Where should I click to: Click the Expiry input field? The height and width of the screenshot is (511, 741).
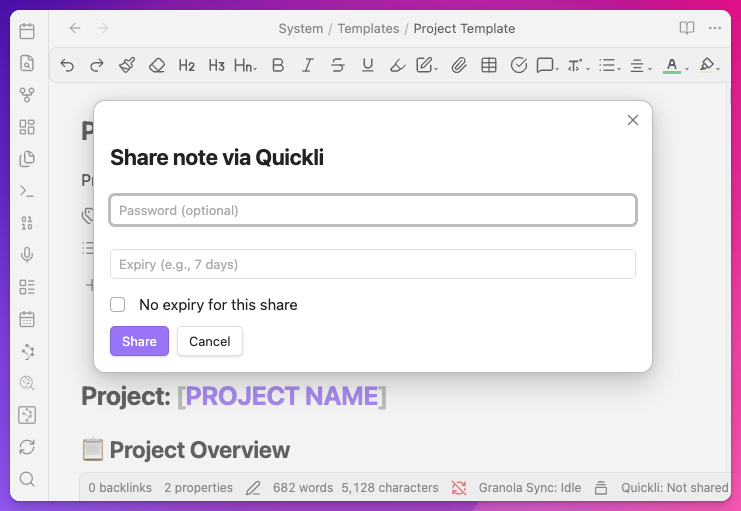(373, 264)
